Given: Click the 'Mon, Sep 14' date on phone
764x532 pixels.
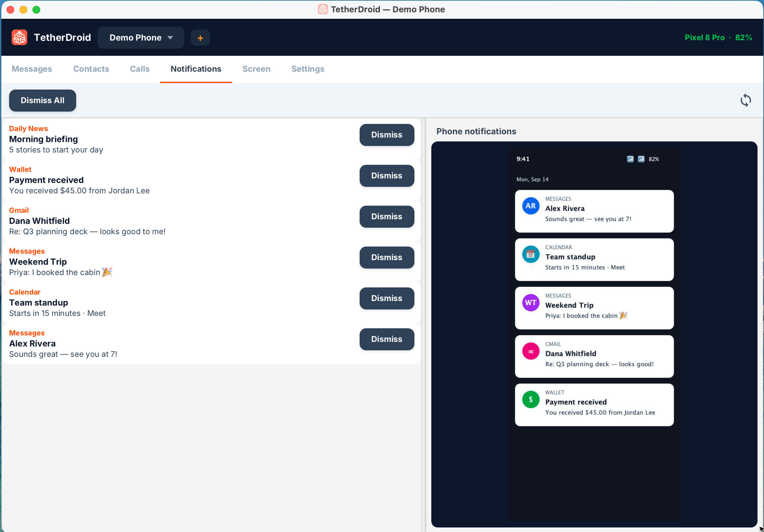Looking at the screenshot, I should [532, 179].
